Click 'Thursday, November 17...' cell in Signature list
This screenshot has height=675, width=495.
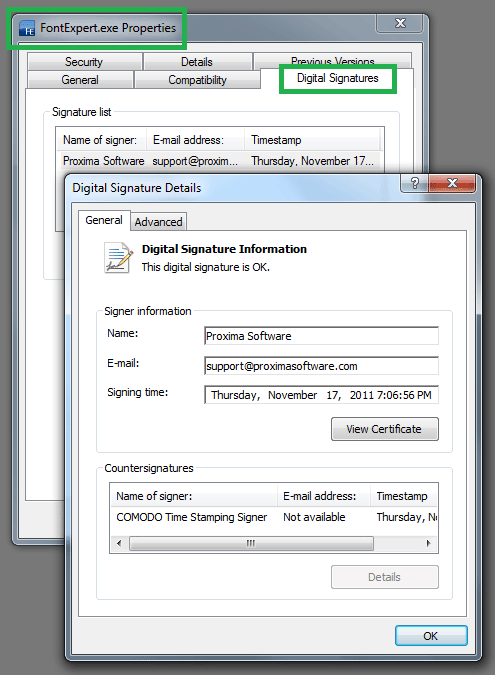[x=312, y=161]
